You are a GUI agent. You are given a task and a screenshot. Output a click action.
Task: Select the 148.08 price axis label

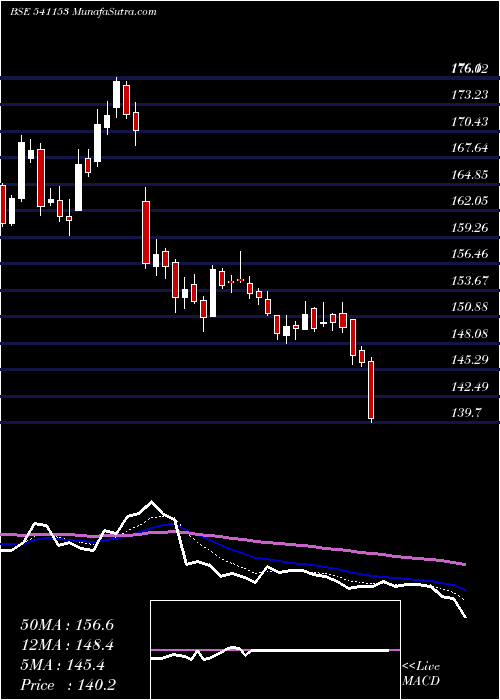(x=470, y=333)
